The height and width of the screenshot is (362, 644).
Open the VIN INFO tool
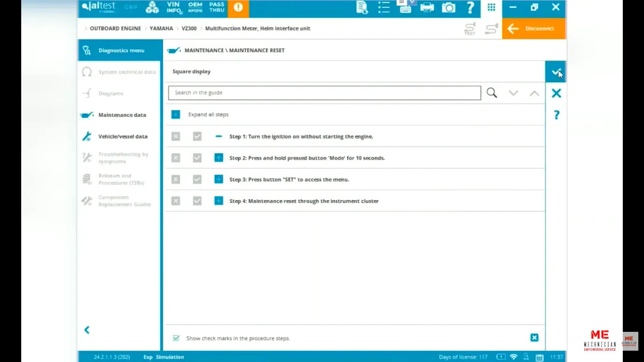pyautogui.click(x=173, y=8)
